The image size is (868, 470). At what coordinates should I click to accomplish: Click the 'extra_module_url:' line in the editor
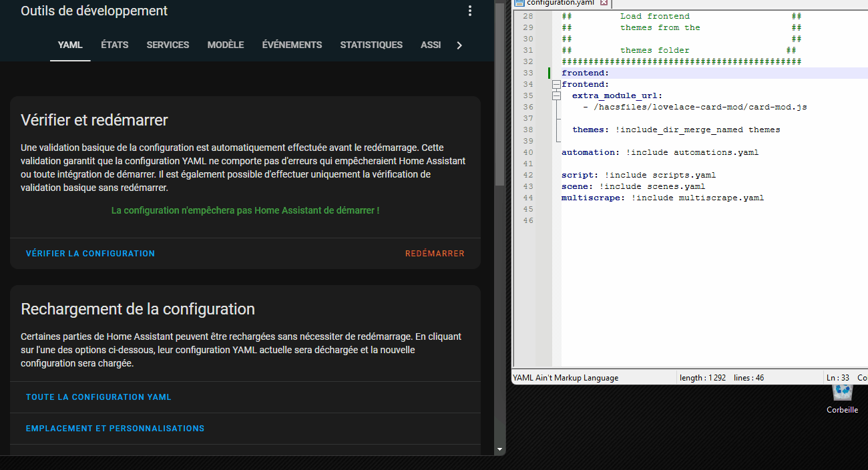click(x=618, y=96)
